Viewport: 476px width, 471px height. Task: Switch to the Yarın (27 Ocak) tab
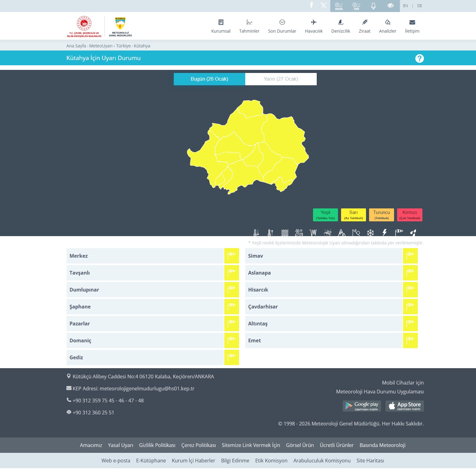tap(281, 79)
